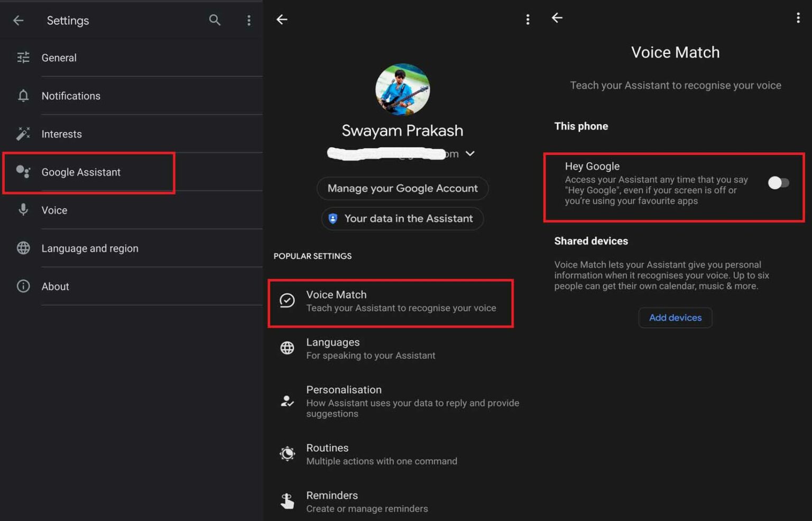
Task: Open the three-dot menu on the account screen
Action: coord(528,20)
